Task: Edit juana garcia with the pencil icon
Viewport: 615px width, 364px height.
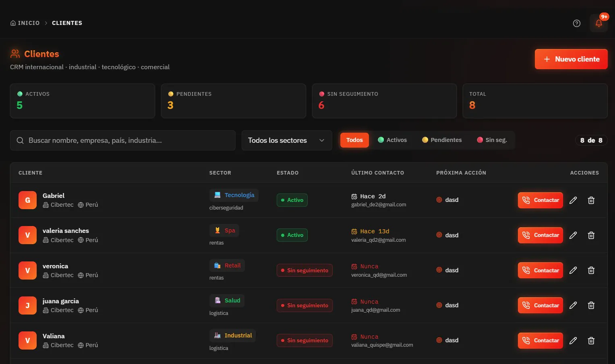Action: coord(573,305)
